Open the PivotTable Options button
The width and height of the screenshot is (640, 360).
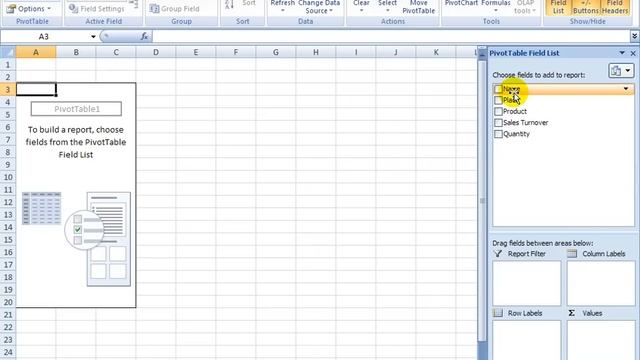pyautogui.click(x=29, y=8)
